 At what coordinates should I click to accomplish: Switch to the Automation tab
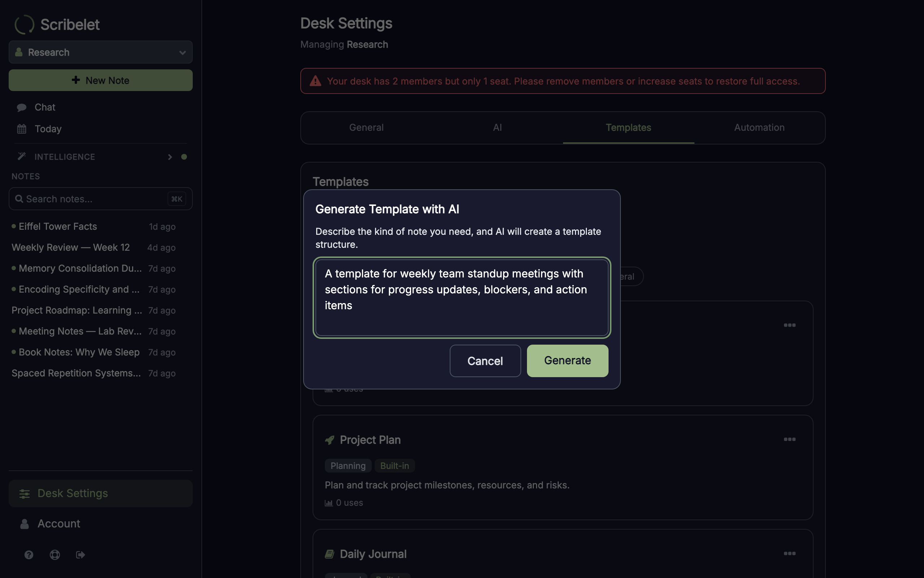tap(759, 128)
